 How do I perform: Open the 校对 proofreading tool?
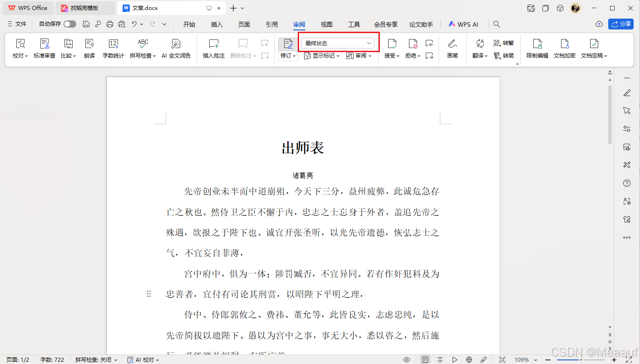click(x=20, y=49)
